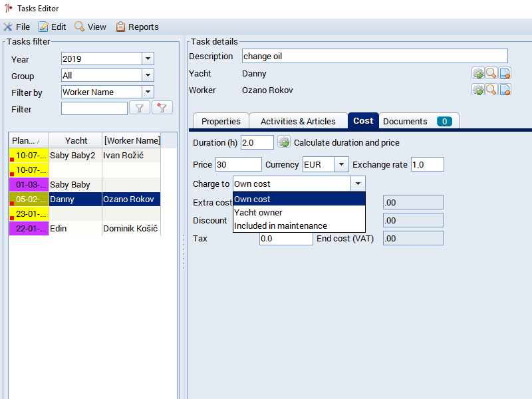The height and width of the screenshot is (399, 532).
Task: Select Yacht owner in Charge to list
Action: coord(258,212)
